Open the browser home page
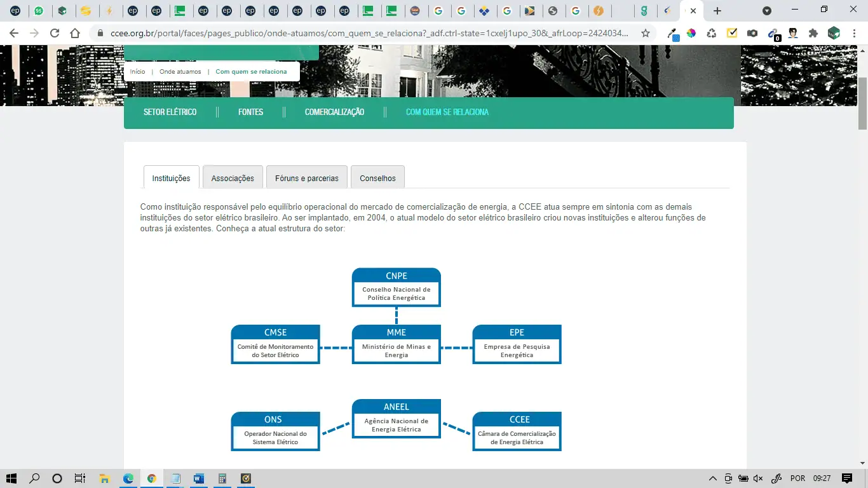Image resolution: width=868 pixels, height=488 pixels. tap(75, 33)
